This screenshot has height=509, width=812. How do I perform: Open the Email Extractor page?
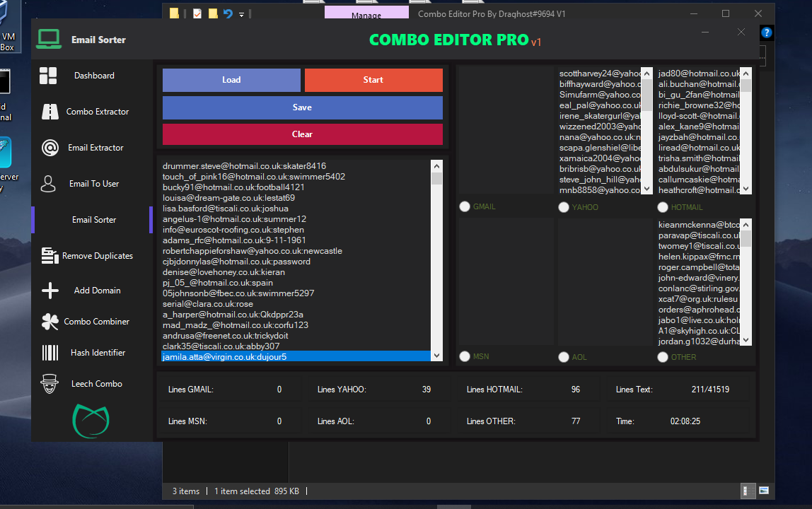[x=94, y=148]
